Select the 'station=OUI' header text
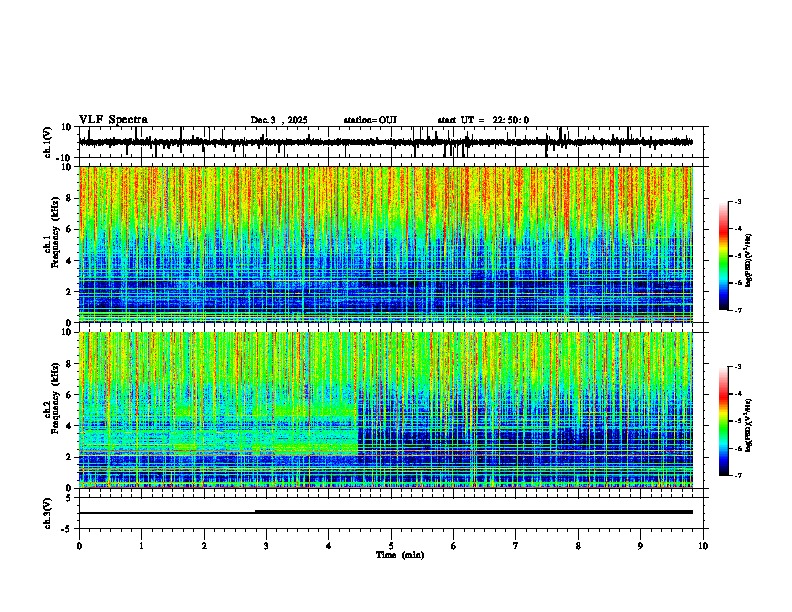Image resolution: width=792 pixels, height=612 pixels. click(370, 120)
